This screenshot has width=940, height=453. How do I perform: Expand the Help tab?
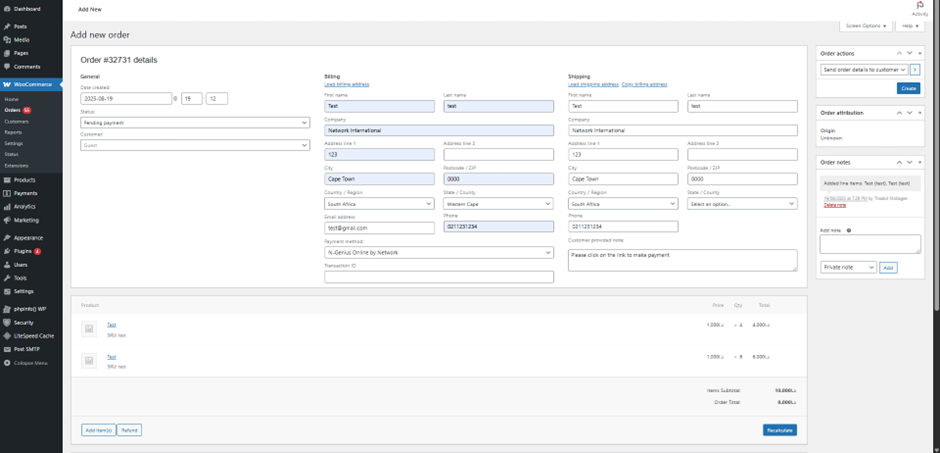909,26
